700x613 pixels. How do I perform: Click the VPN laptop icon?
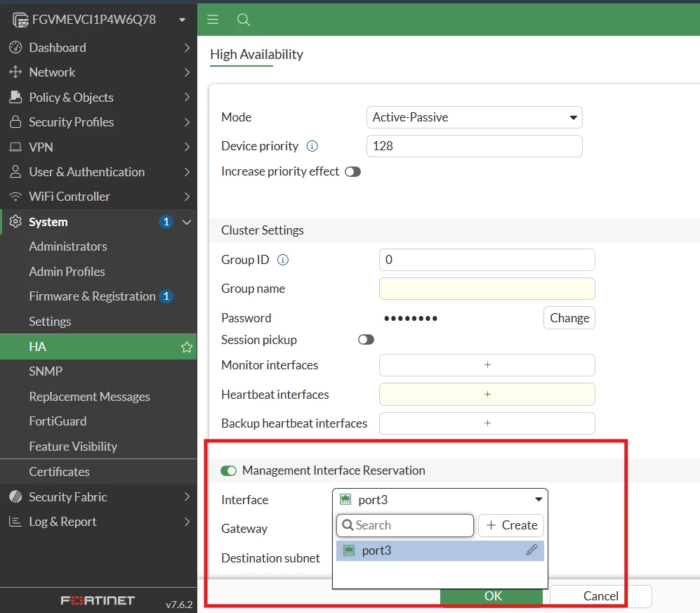[x=15, y=147]
